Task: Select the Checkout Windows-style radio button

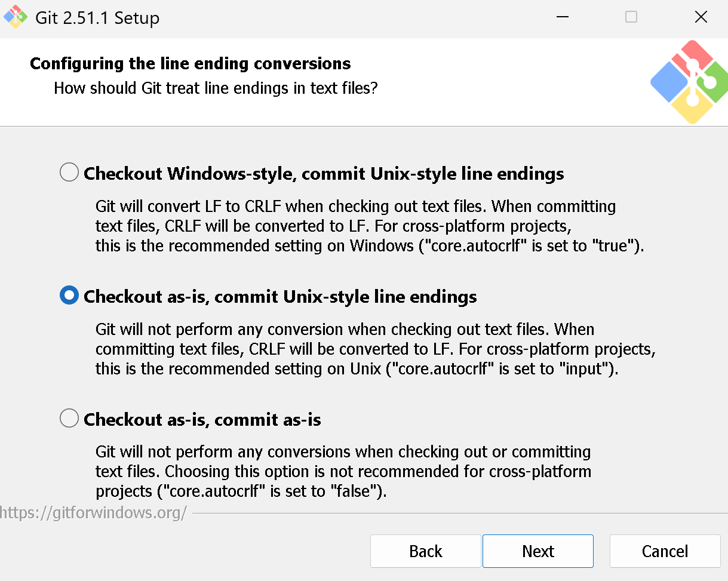Action: tap(69, 173)
